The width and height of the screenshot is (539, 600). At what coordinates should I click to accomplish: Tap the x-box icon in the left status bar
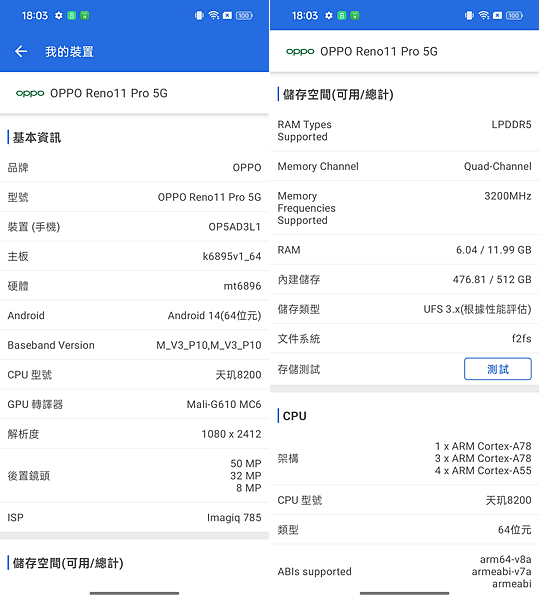point(227,16)
